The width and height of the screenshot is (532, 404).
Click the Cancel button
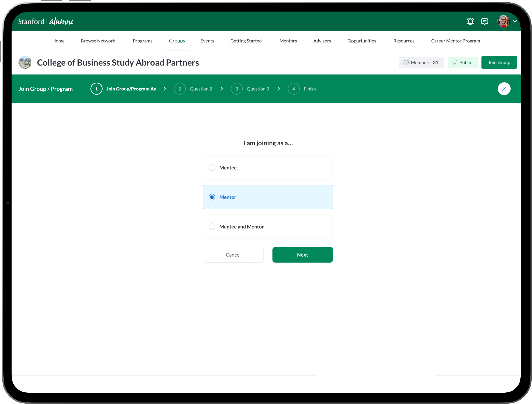tap(233, 255)
